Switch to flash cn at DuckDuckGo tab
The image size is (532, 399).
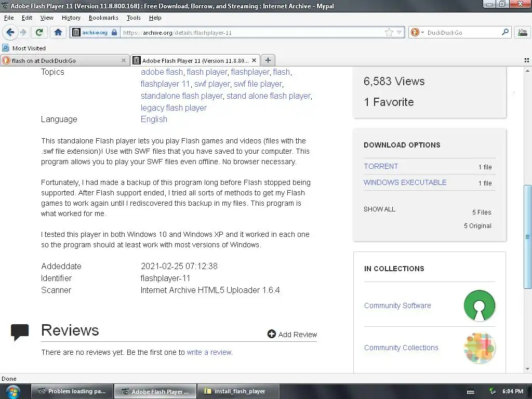(65, 60)
